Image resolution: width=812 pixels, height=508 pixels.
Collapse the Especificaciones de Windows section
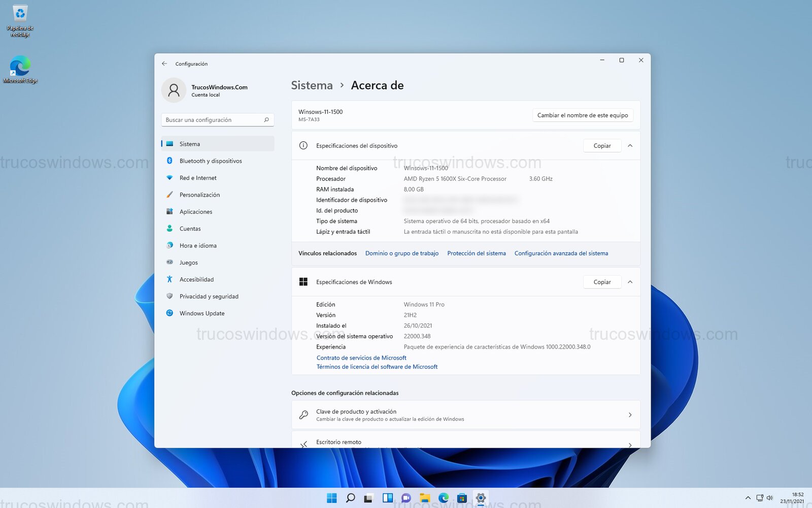(630, 282)
